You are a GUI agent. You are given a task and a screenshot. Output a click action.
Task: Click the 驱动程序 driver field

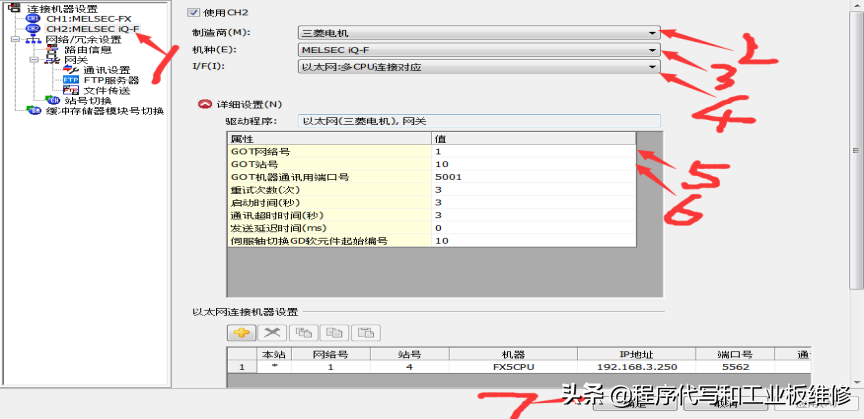pos(478,121)
